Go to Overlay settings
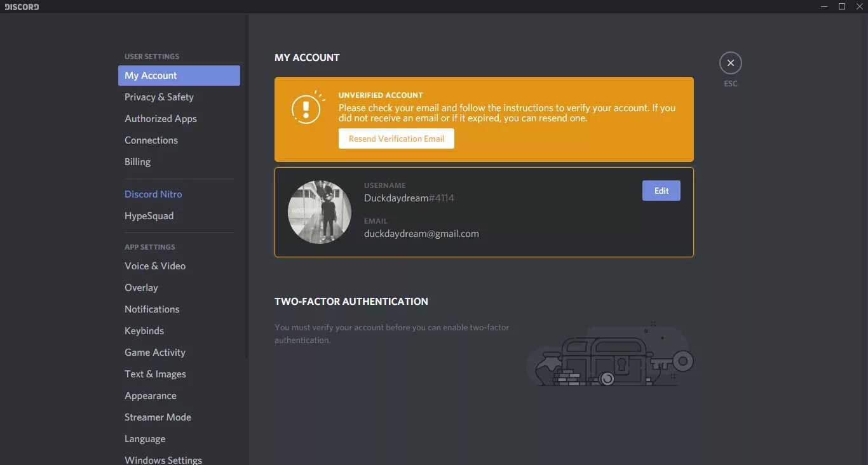 [x=179, y=288]
